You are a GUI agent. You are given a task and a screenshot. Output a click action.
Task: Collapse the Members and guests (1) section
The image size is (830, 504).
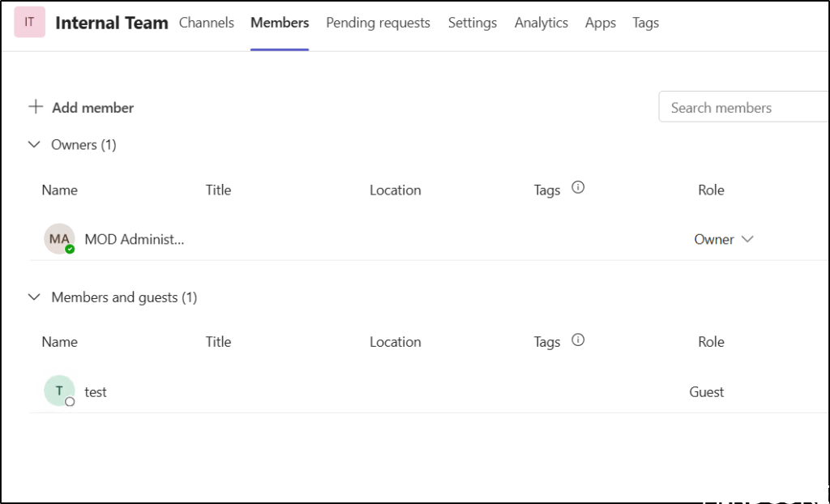tap(34, 297)
